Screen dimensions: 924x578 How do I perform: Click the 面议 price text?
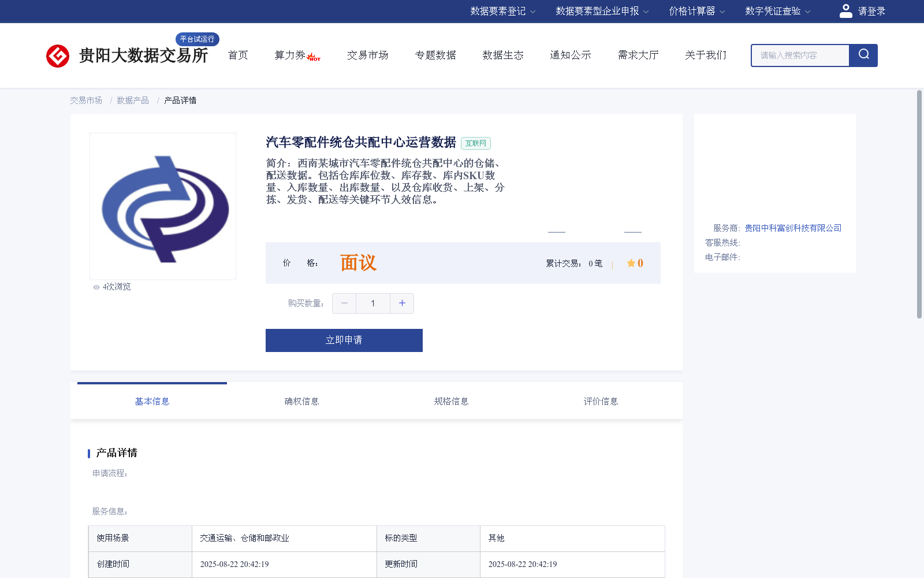(x=358, y=263)
